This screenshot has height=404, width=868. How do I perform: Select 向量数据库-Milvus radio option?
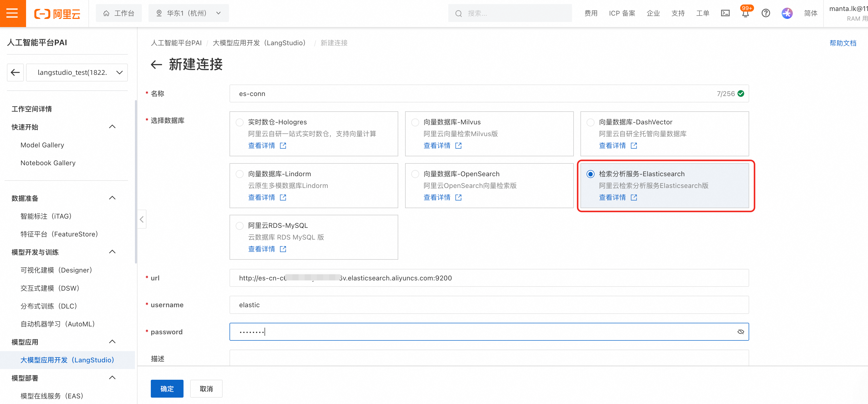tap(415, 122)
